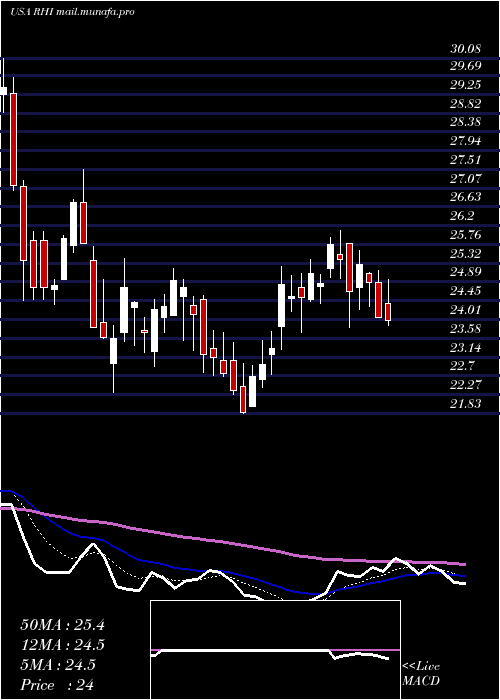
Task: Click the '50MA : 25.4' readout
Action: pos(62,625)
